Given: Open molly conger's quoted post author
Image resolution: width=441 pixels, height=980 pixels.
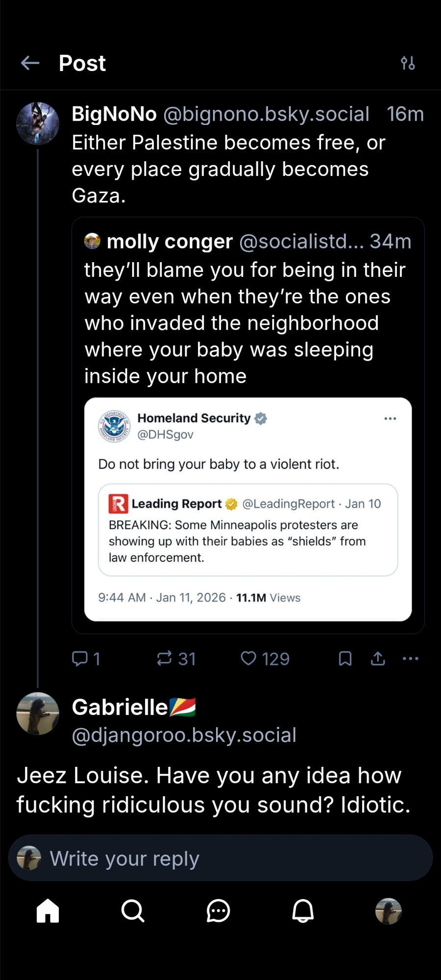Looking at the screenshot, I should click(x=169, y=242).
